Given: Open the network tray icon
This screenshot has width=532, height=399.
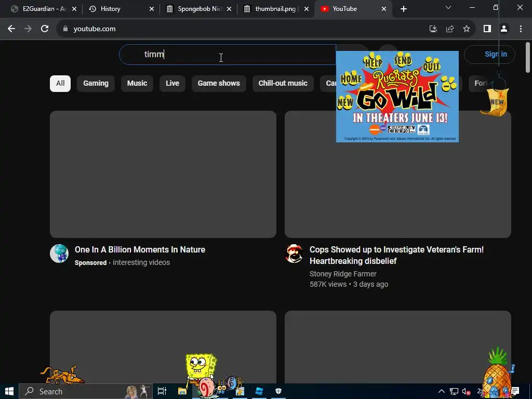Looking at the screenshot, I should tap(454, 392).
